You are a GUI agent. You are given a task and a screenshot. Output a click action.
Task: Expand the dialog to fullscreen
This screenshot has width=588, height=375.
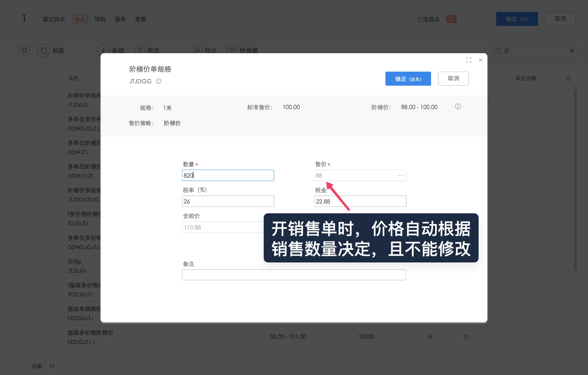coord(469,60)
